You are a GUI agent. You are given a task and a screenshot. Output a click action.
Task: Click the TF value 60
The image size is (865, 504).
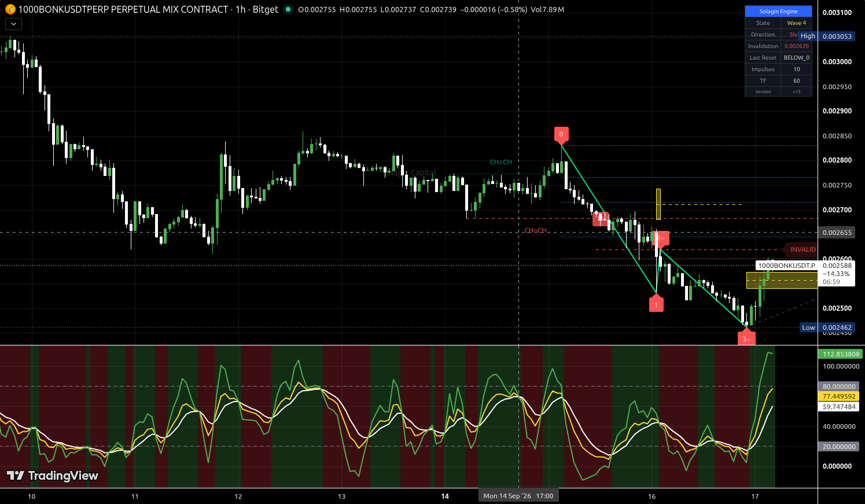(x=796, y=81)
